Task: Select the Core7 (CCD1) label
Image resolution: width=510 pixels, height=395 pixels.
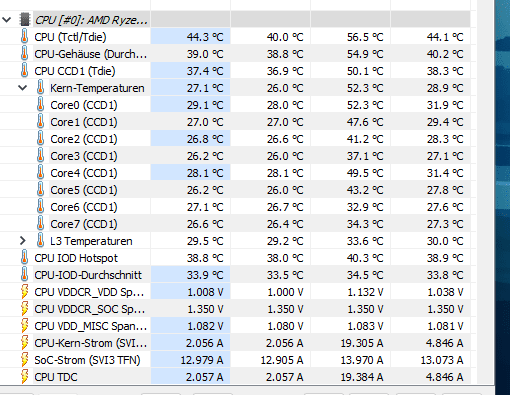Action: [84, 224]
